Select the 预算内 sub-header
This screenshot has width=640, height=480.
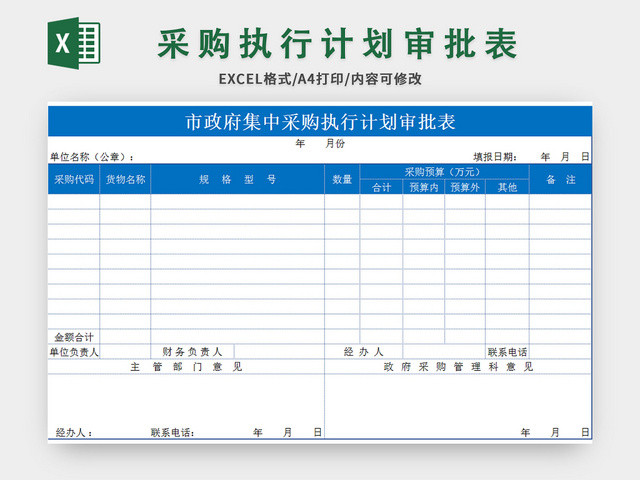(x=424, y=187)
